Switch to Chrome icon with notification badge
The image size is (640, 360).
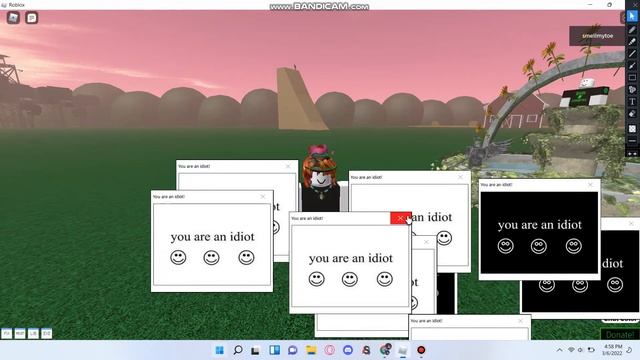[385, 350]
